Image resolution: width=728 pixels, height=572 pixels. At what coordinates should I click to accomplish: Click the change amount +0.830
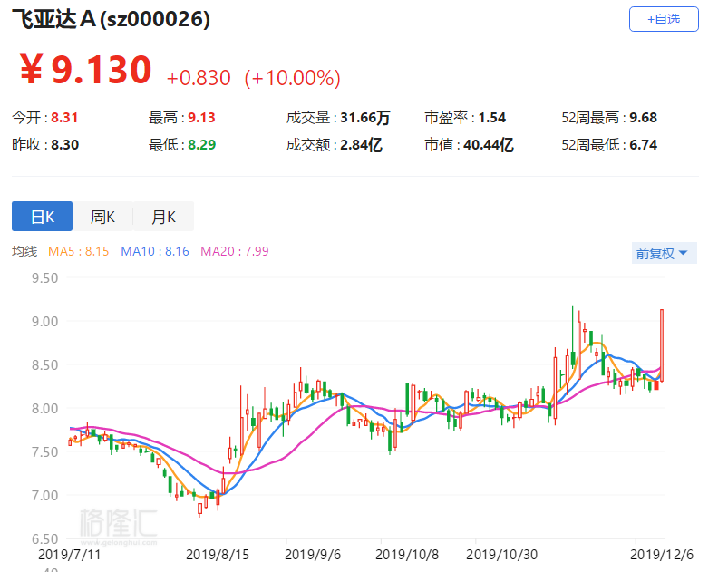pyautogui.click(x=199, y=78)
